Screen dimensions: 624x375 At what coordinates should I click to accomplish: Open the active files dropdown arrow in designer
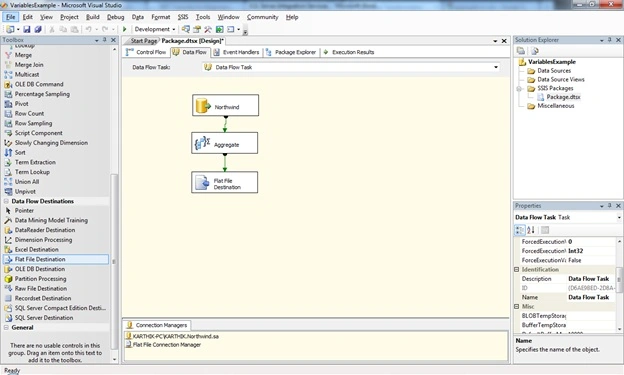coord(495,41)
